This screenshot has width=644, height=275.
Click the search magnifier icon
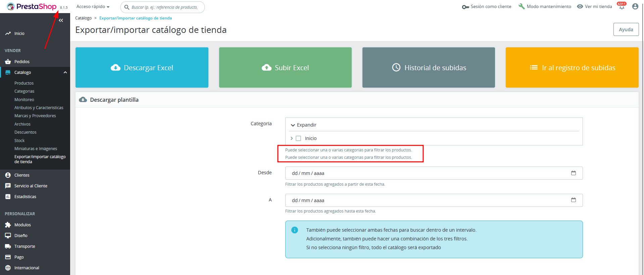tap(127, 7)
